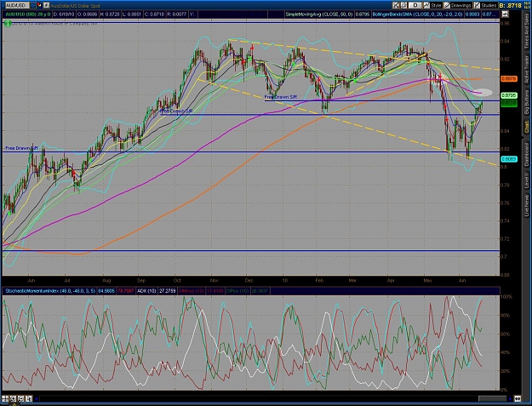Open the Drawings menu
Screen dimensions: 532x406
click(x=458, y=5)
